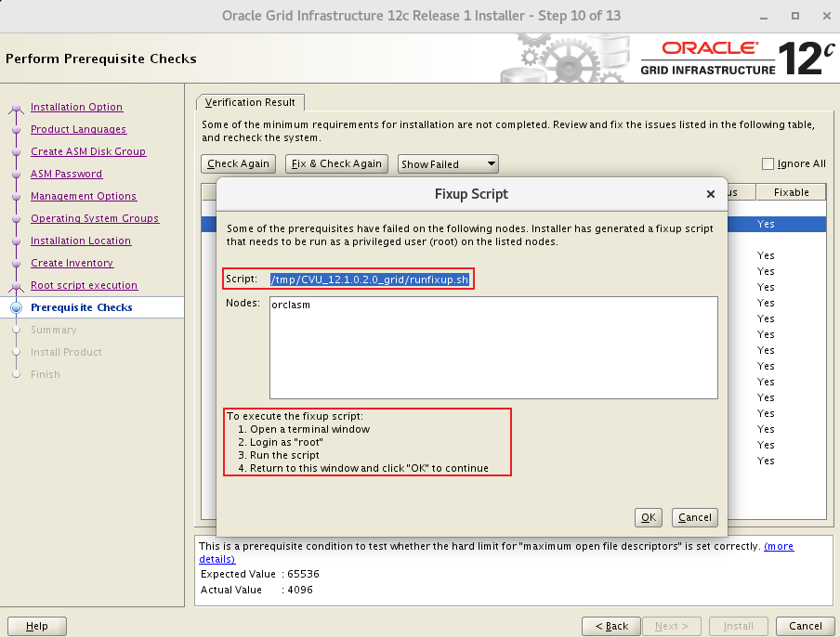The width and height of the screenshot is (840, 637).
Task: Click the Fixable column header
Action: pyautogui.click(x=791, y=192)
